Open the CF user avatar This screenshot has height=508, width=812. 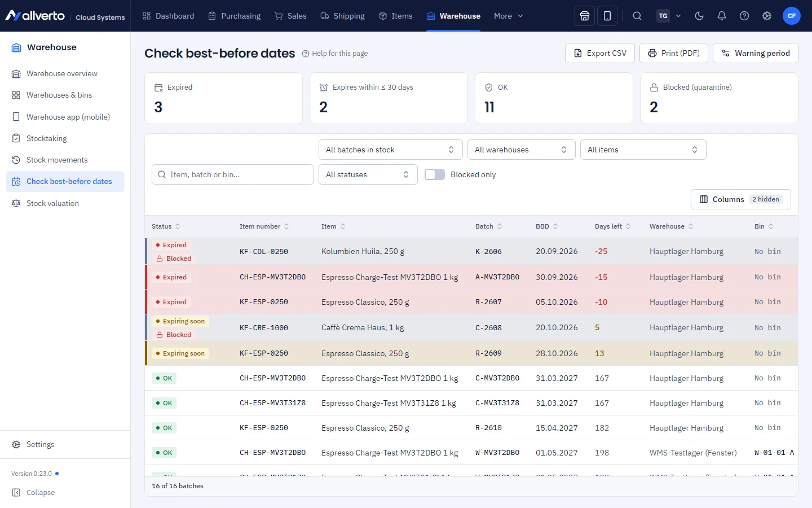[792, 16]
